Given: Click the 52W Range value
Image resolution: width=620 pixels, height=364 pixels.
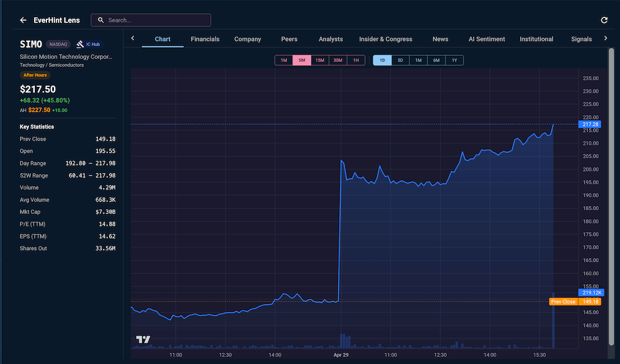Looking at the screenshot, I should [x=92, y=175].
